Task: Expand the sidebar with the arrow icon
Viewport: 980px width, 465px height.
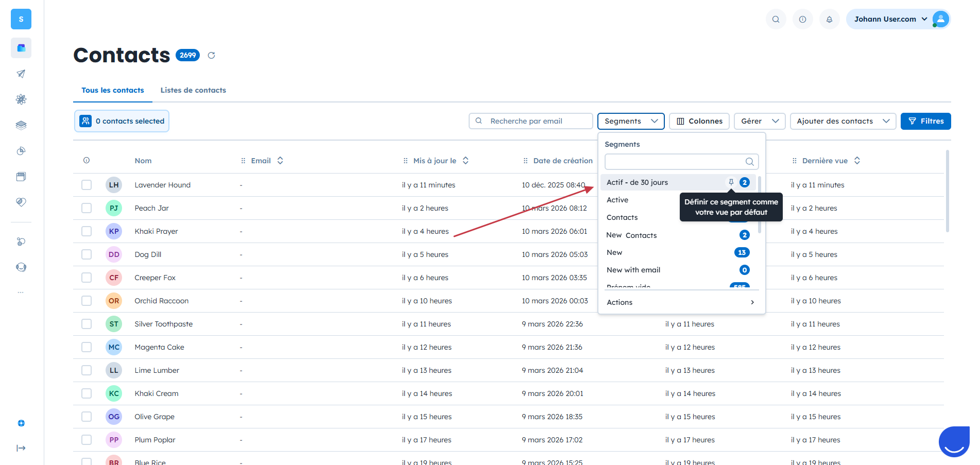Action: coord(21,448)
